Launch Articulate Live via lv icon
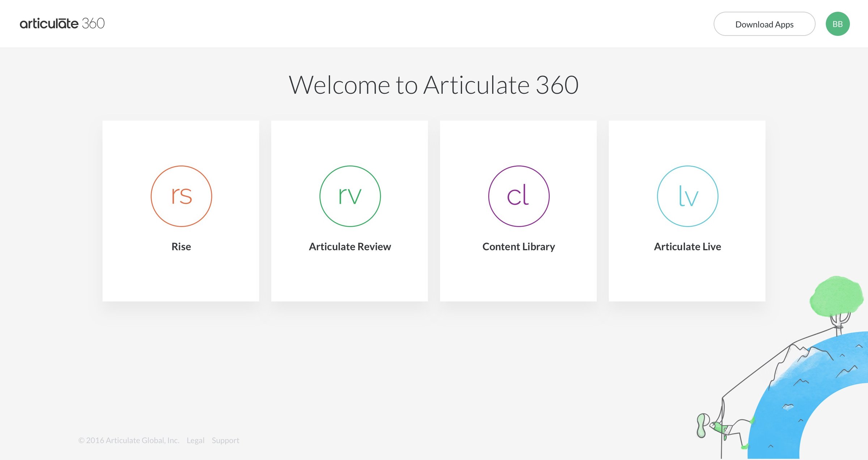 coord(688,196)
